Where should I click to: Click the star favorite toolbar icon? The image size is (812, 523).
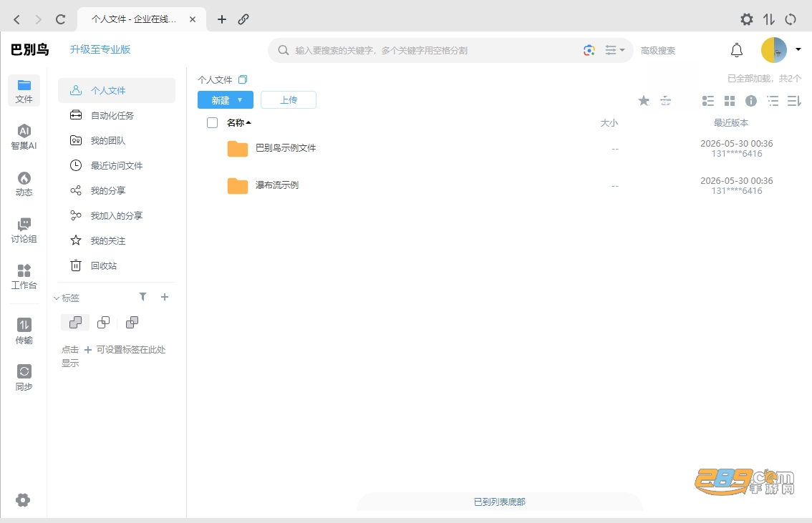[644, 100]
